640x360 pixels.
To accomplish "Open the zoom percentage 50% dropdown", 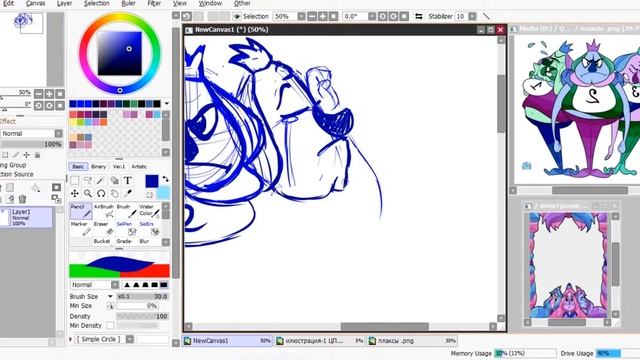I will pos(301,16).
